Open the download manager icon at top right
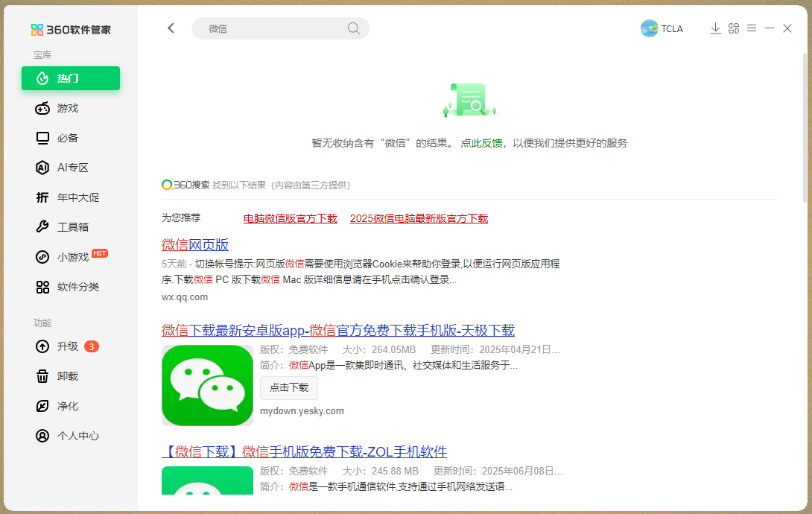Viewport: 812px width, 514px height. point(715,28)
